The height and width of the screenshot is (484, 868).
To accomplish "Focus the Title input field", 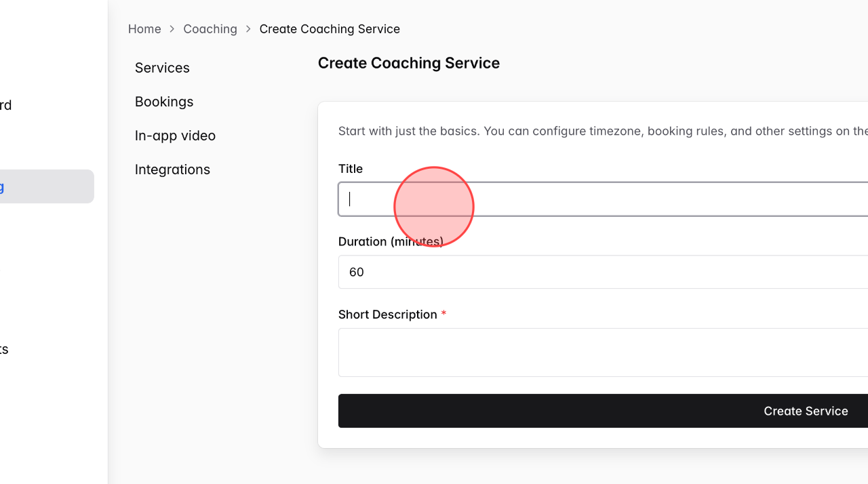I will [x=603, y=199].
